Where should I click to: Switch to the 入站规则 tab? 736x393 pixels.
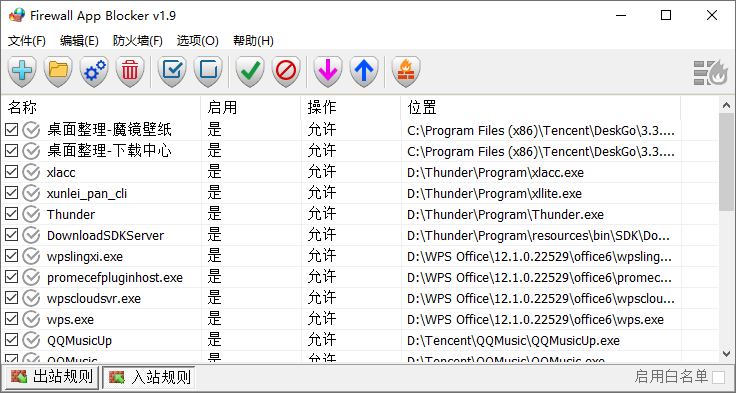[x=149, y=377]
